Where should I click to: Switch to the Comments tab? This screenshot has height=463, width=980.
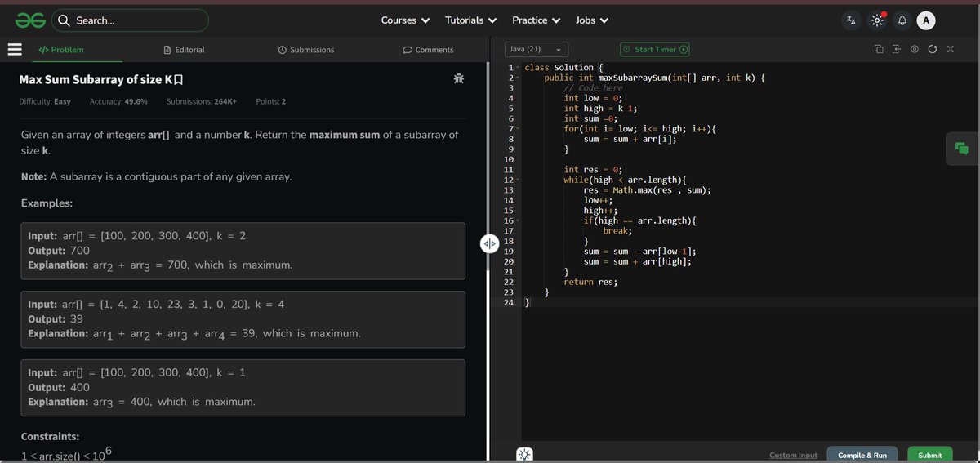point(429,50)
